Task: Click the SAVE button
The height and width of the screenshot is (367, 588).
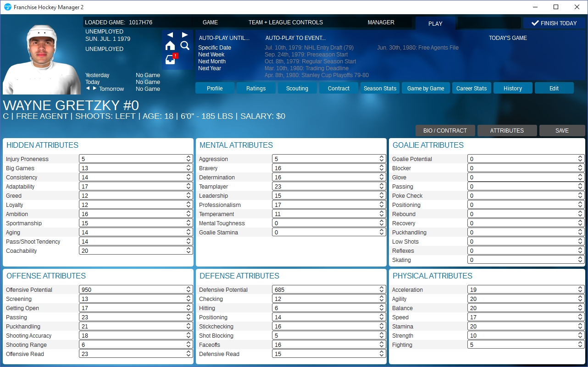Action: click(562, 130)
